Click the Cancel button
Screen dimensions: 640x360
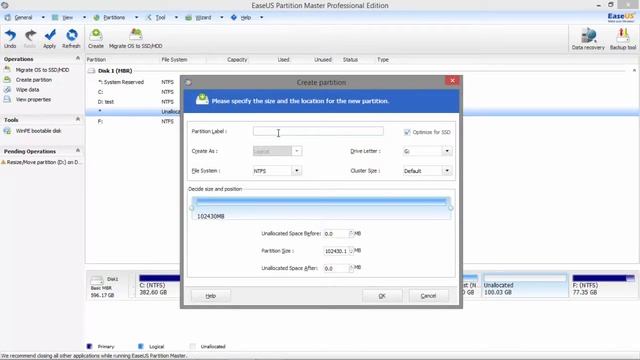click(428, 296)
